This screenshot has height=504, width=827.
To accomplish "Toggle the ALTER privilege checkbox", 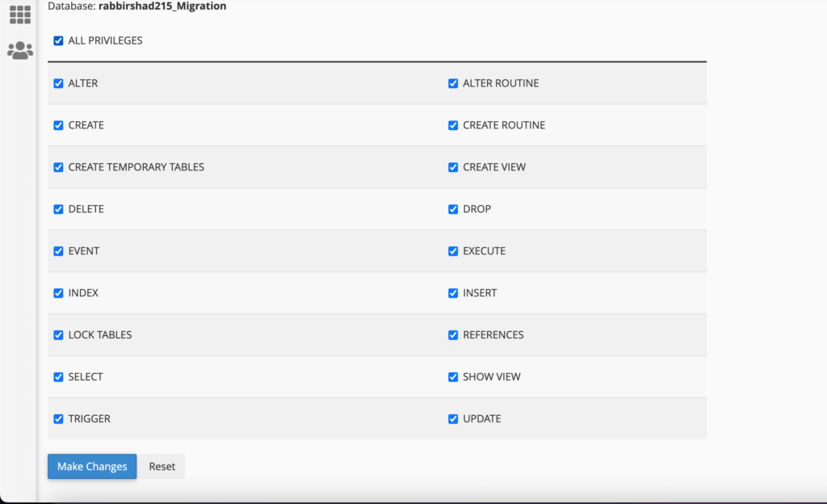I will click(x=58, y=83).
